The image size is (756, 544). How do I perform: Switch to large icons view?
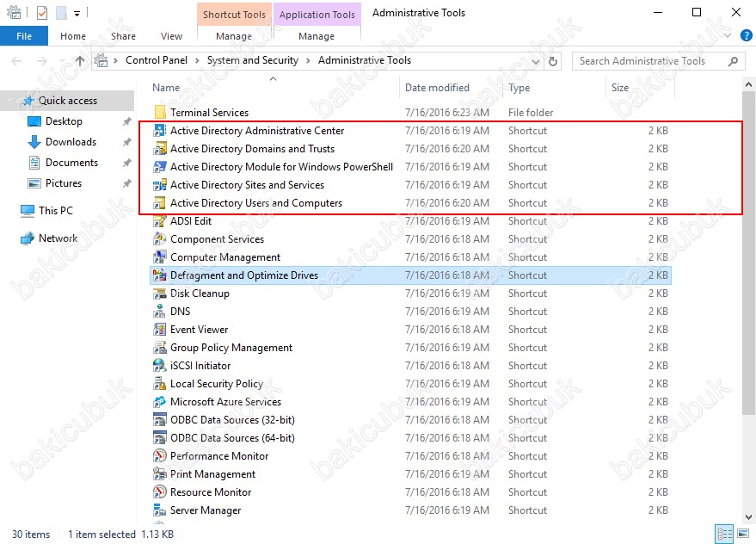click(743, 534)
